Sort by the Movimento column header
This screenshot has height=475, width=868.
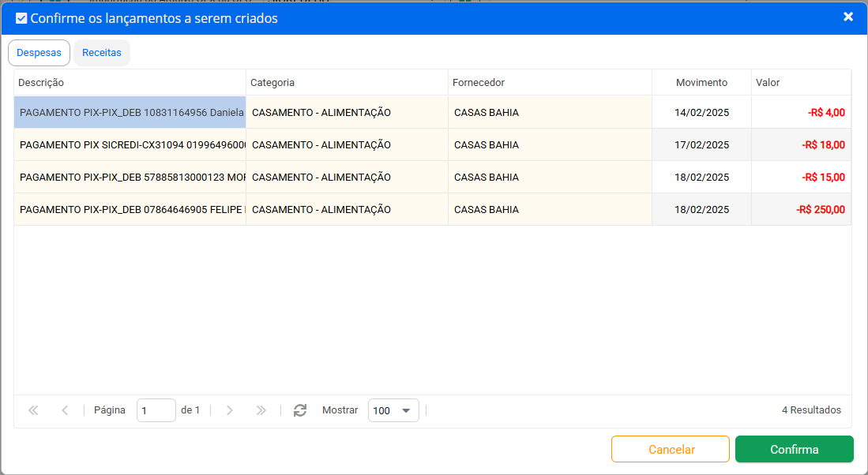(x=701, y=82)
